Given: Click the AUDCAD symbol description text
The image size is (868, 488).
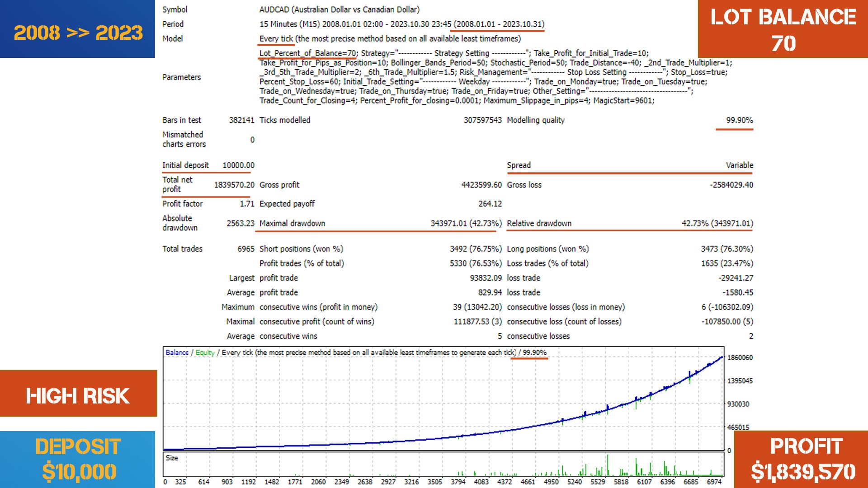Looking at the screenshot, I should tap(340, 9).
